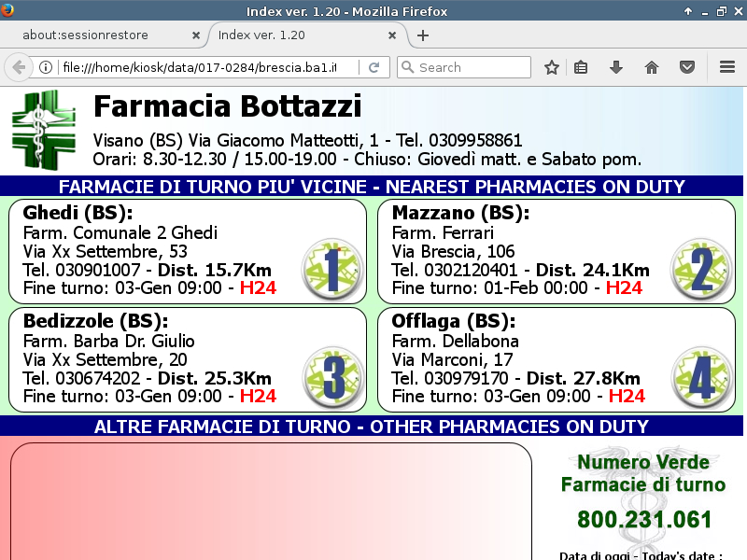The width and height of the screenshot is (747, 560).
Task: Select pharmacy number 4 badge for Offlaga
Action: [701, 377]
